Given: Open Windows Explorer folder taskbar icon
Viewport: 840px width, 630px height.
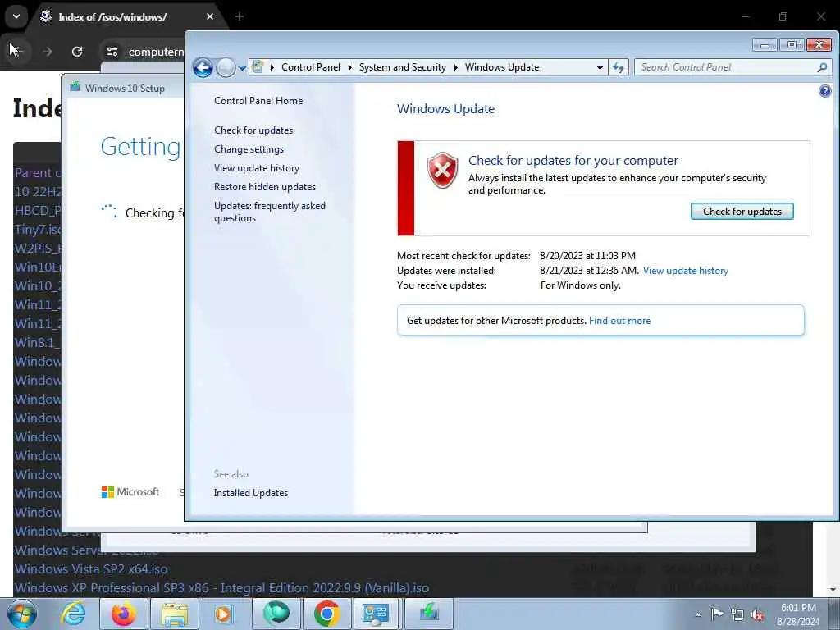Looking at the screenshot, I should click(175, 614).
